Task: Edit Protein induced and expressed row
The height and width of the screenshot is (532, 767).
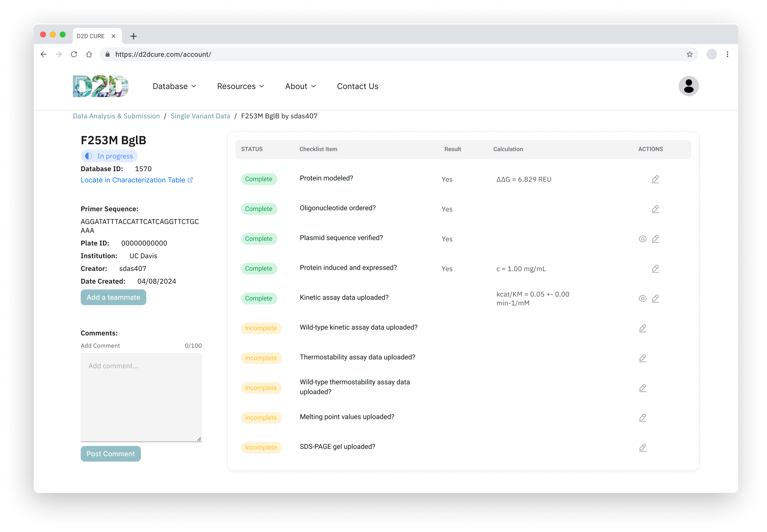Action: pyautogui.click(x=655, y=269)
